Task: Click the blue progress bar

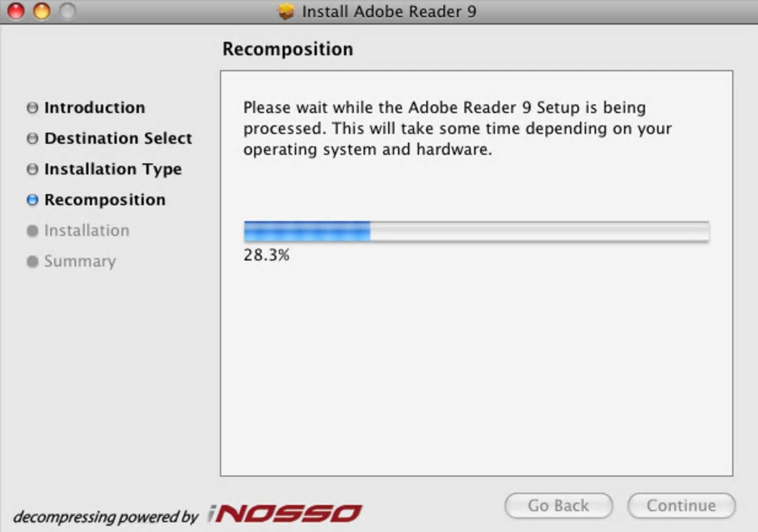Action: coord(476,231)
